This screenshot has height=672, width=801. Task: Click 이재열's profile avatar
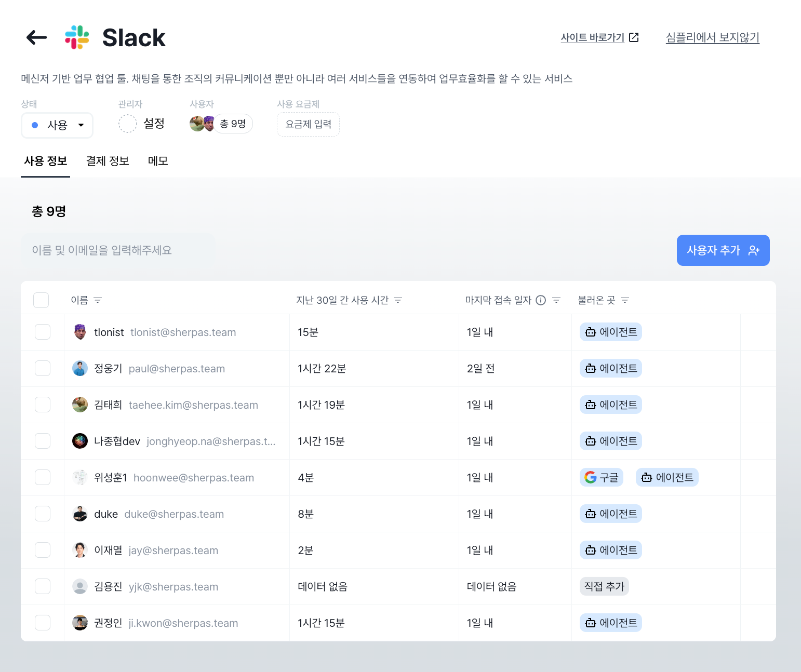pyautogui.click(x=80, y=550)
